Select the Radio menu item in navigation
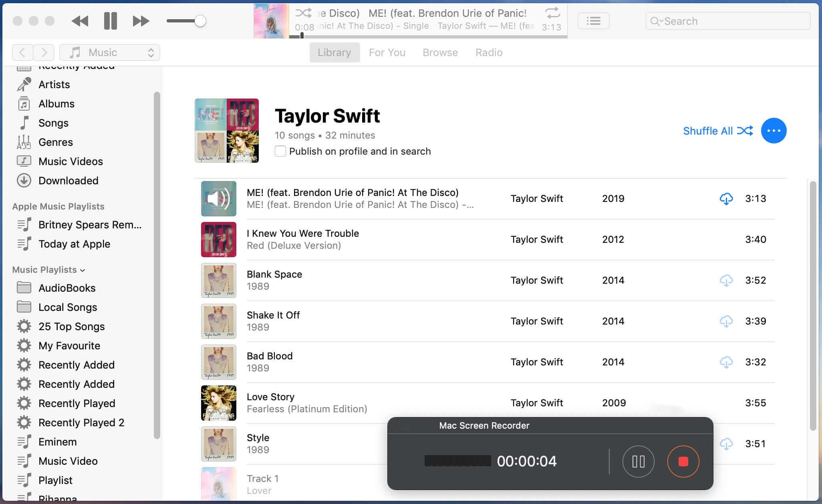 tap(489, 52)
